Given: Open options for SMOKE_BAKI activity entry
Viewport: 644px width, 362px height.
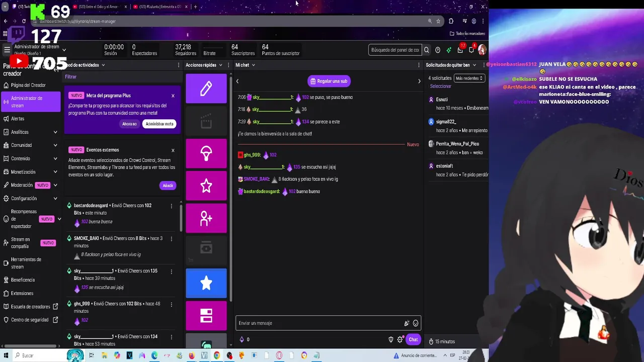Looking at the screenshot, I should 171,238.
